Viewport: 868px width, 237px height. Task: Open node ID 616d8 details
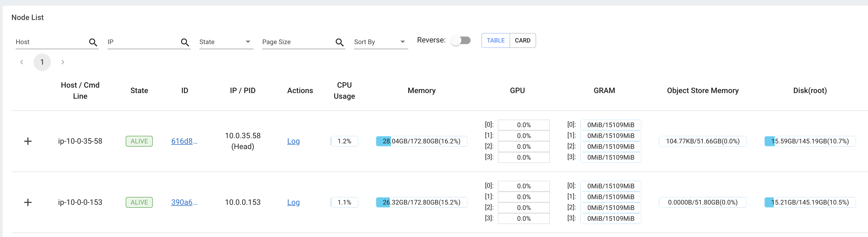(x=184, y=141)
